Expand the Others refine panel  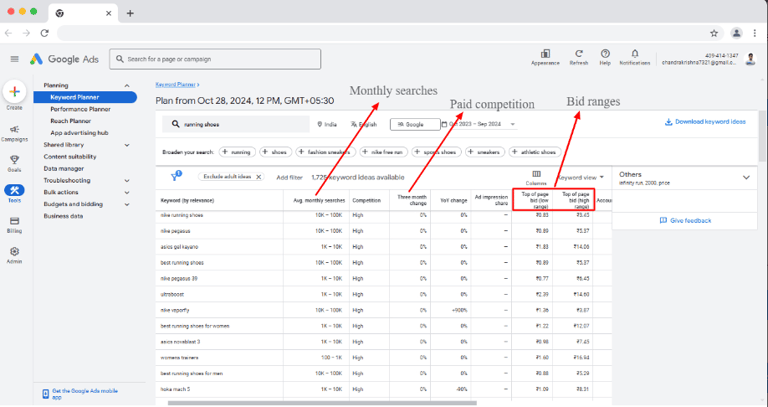coord(745,177)
